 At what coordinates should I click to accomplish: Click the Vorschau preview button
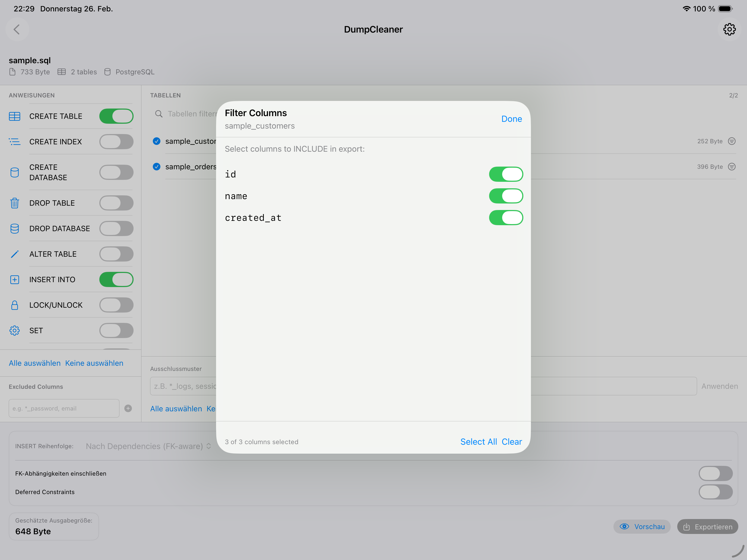click(642, 527)
